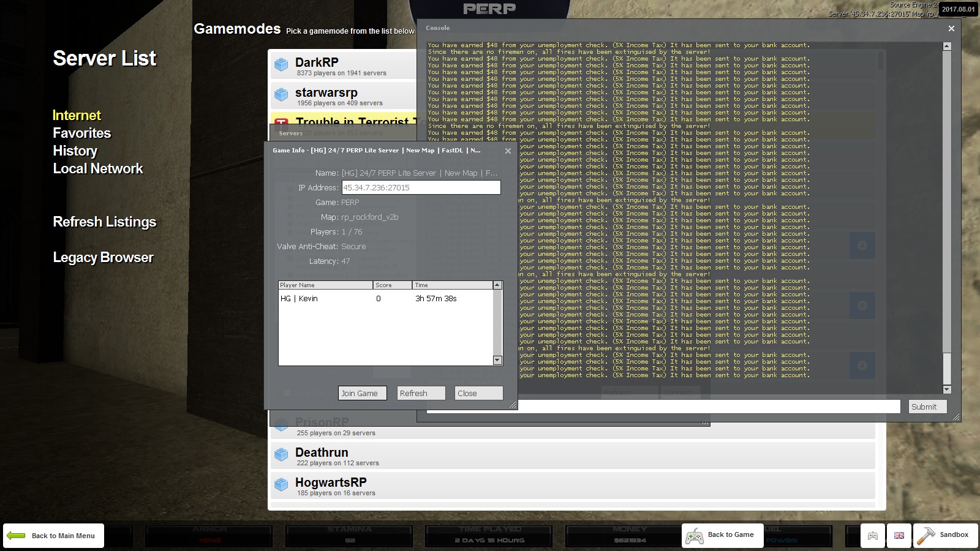Click the gamepad icon next to Back to Game
The height and width of the screenshot is (551, 980).
pos(694,536)
